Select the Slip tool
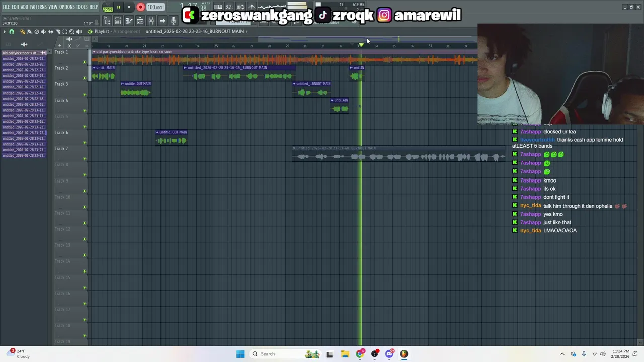 tap(51, 32)
